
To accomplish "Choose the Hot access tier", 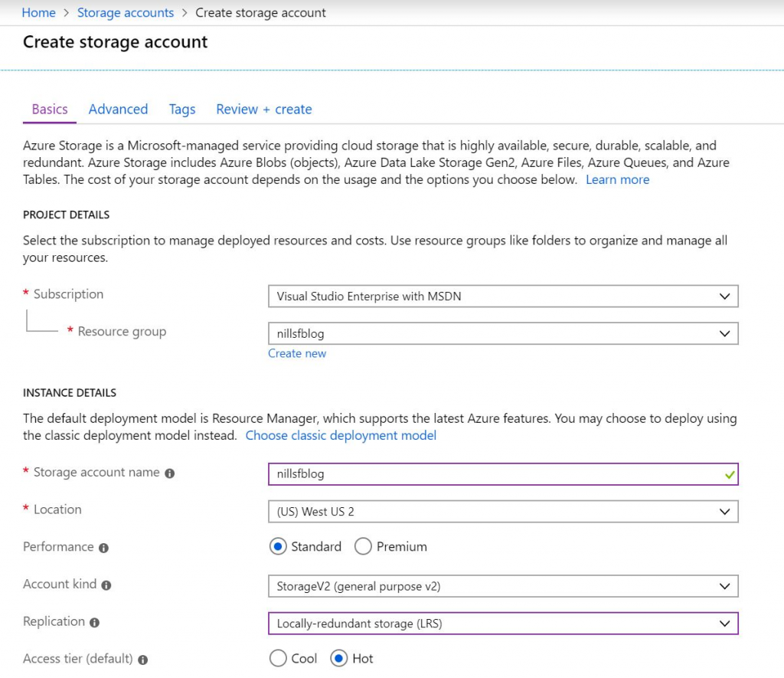I will coord(339,659).
